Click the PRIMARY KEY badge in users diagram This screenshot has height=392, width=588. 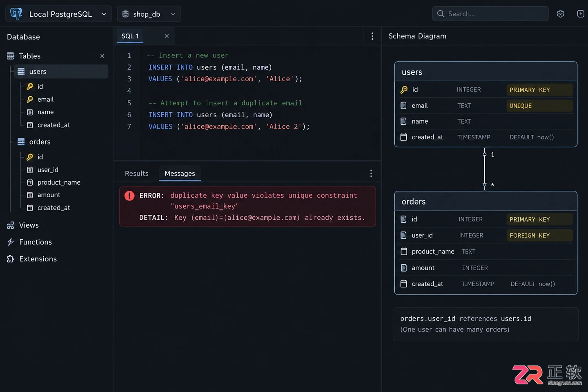tap(539, 90)
